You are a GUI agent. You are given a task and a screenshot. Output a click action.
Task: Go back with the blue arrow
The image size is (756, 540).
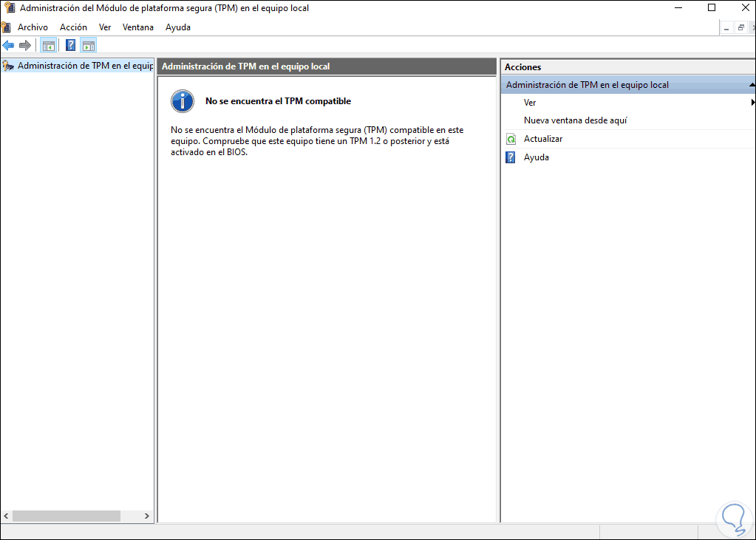[x=8, y=46]
